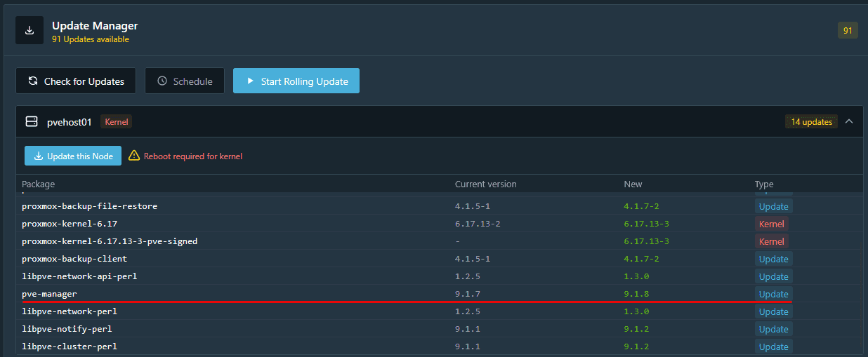Click the Update tag for proxmox-backup-file-restore

click(x=774, y=206)
